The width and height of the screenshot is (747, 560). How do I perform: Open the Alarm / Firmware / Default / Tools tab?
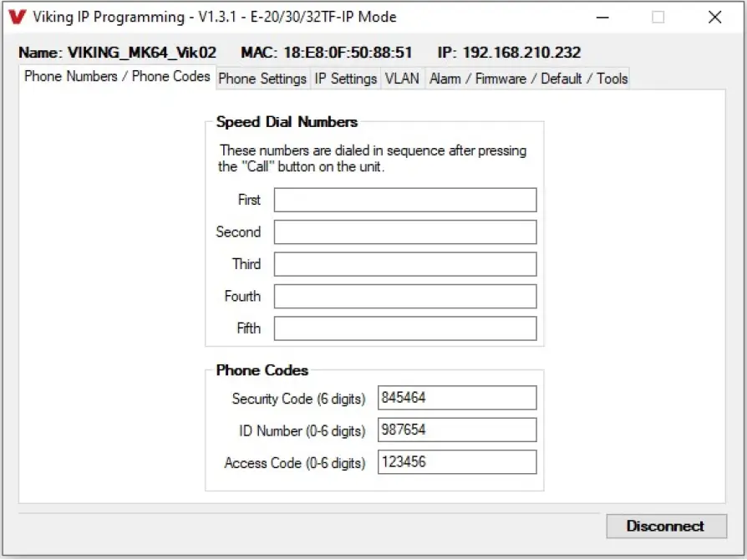point(528,78)
